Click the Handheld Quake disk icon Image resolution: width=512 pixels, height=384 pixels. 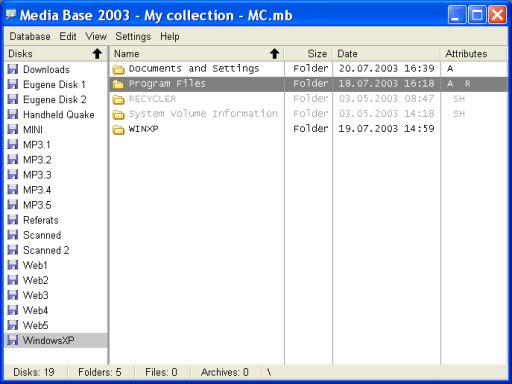pyautogui.click(x=13, y=114)
